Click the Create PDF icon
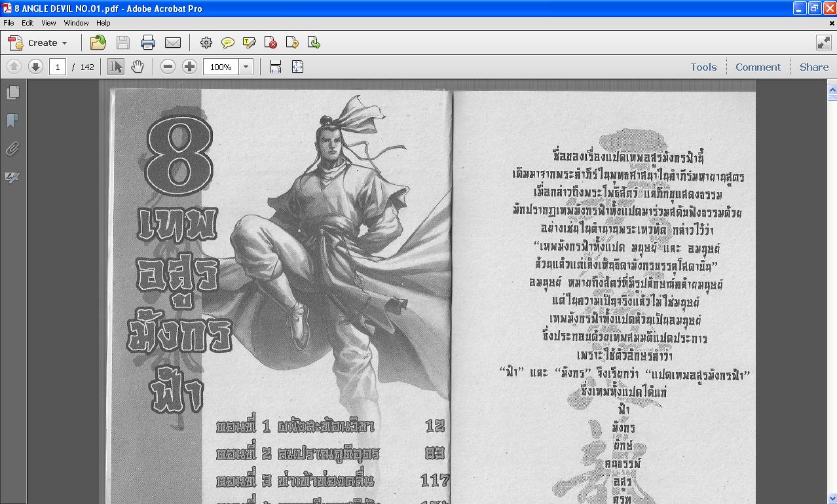This screenshot has height=504, width=837. point(15,43)
